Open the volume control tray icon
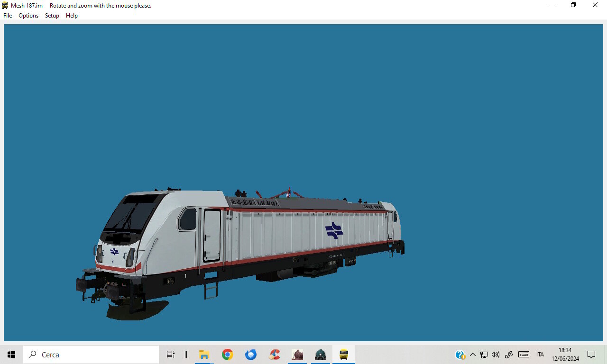This screenshot has width=607, height=364. point(496,355)
